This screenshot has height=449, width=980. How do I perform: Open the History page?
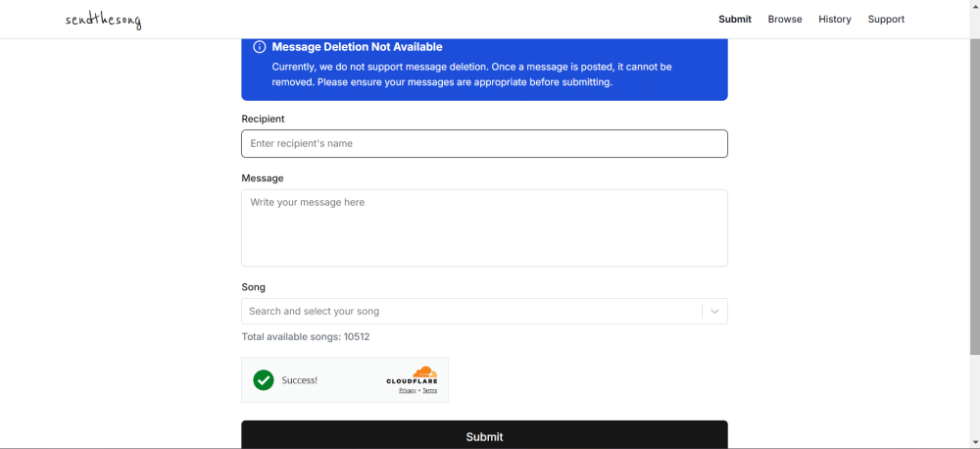pyautogui.click(x=834, y=20)
